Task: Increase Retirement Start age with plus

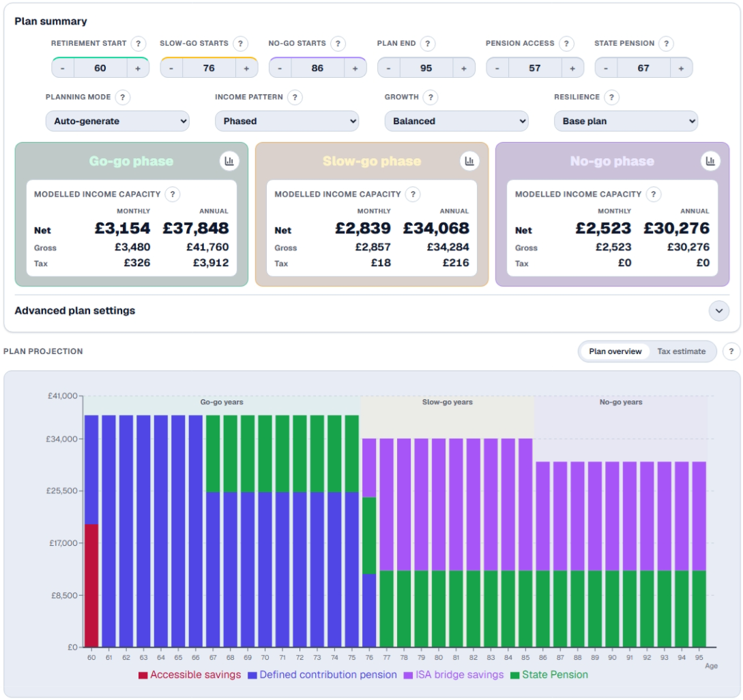Action: pyautogui.click(x=138, y=68)
